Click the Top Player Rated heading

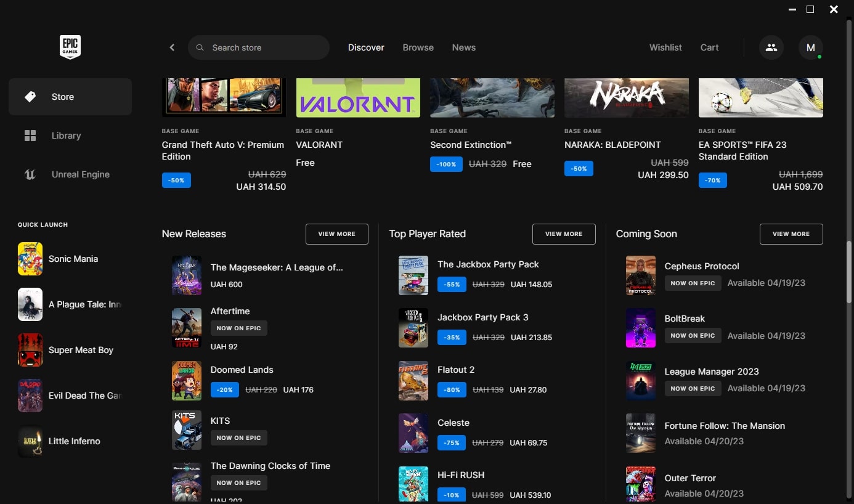pos(428,234)
